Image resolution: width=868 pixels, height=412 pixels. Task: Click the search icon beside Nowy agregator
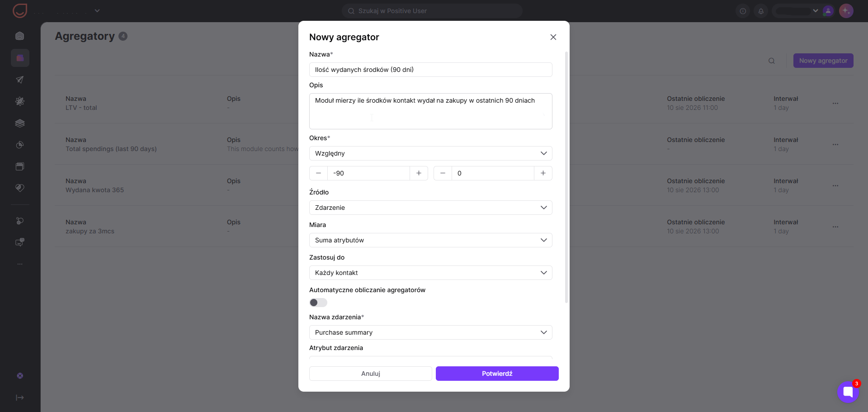click(x=772, y=61)
